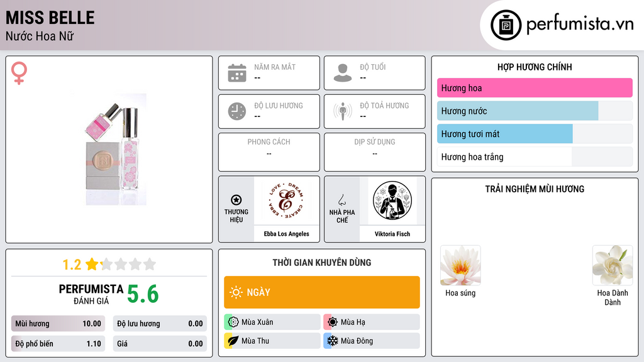Viewport: 644px width, 362px height.
Task: Click the Mùa Hạ season tag
Action: 372,322
